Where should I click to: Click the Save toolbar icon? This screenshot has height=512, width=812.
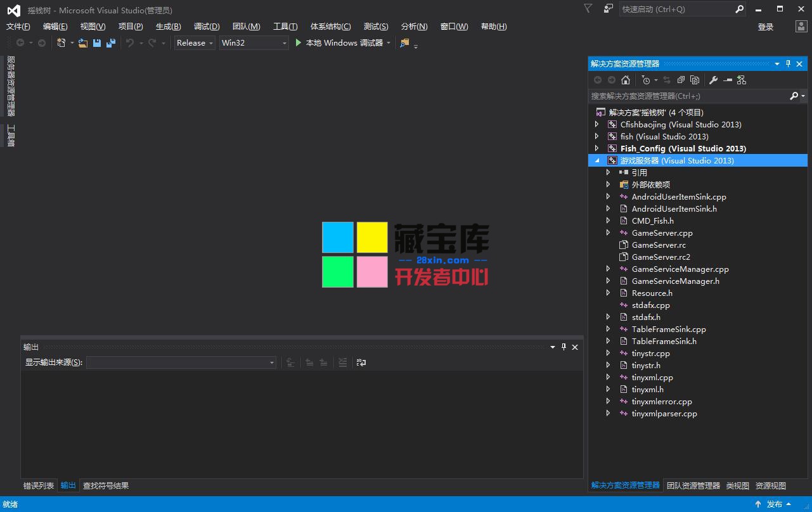pyautogui.click(x=97, y=43)
